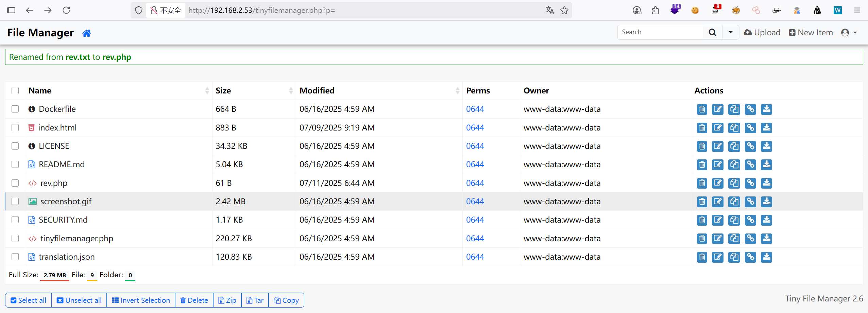Open the Upload page

coord(762,33)
